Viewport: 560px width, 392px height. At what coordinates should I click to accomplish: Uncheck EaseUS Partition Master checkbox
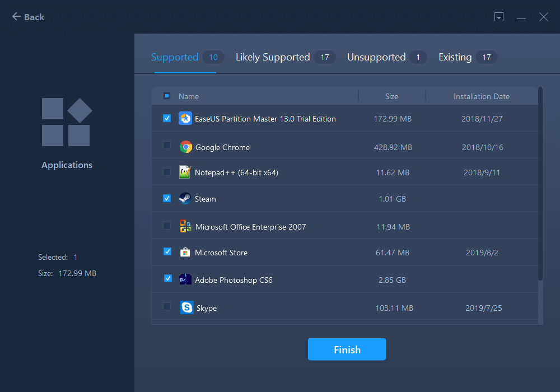coord(167,118)
